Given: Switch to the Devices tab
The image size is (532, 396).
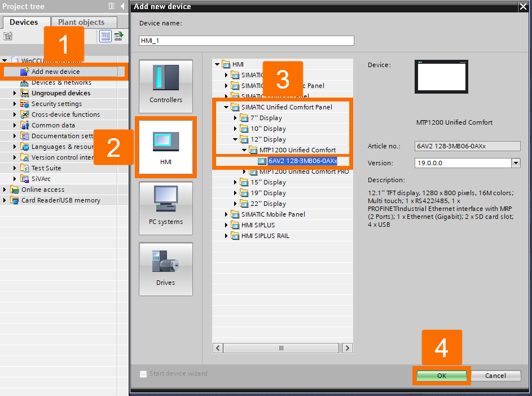Looking at the screenshot, I should [24, 22].
